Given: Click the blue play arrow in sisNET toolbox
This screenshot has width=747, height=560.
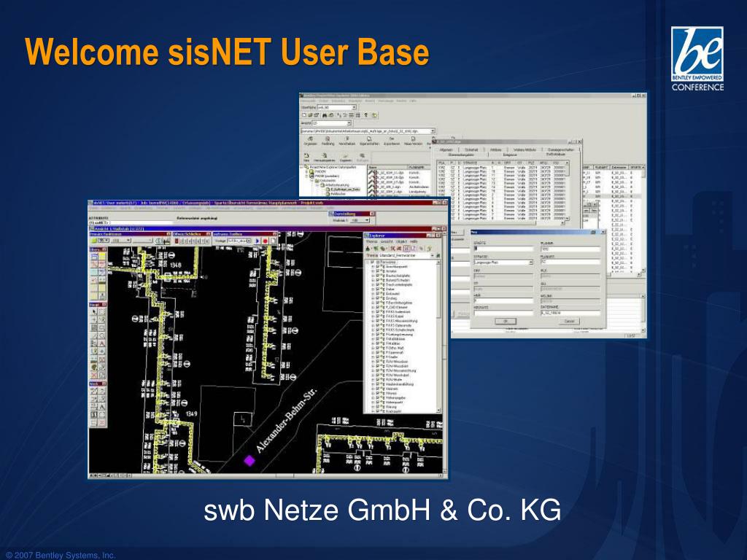Looking at the screenshot, I should tap(258, 241).
